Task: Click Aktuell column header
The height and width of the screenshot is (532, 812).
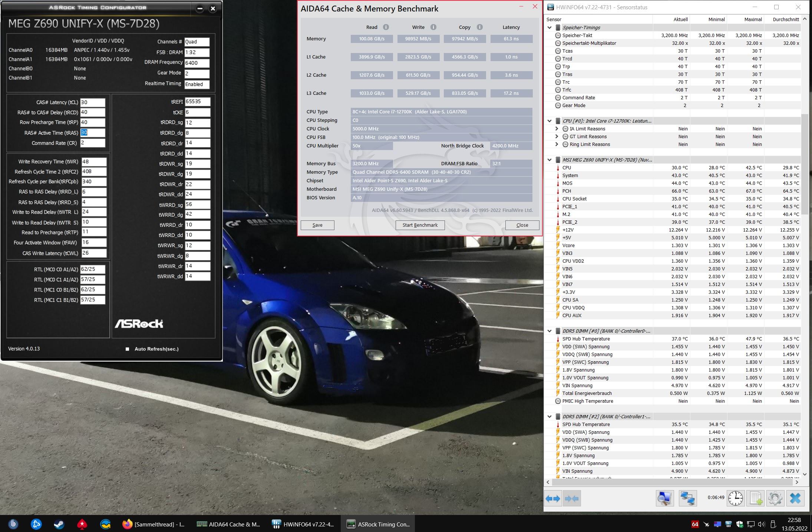Action: coord(671,19)
